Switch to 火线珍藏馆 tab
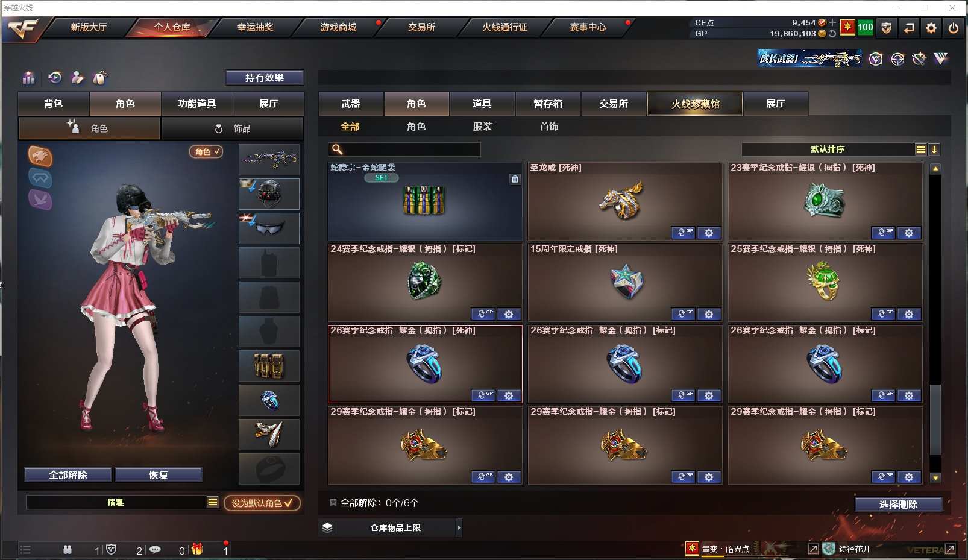The height and width of the screenshot is (560, 968). pos(695,104)
